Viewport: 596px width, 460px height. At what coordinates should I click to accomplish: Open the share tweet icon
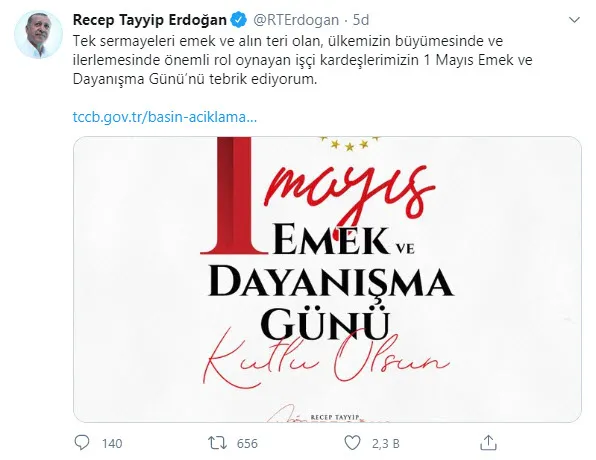(488, 443)
